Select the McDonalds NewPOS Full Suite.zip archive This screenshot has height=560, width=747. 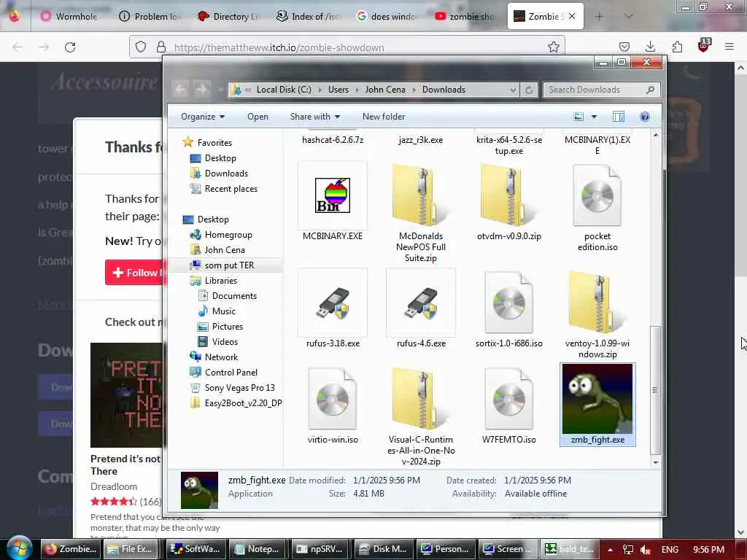[421, 195]
